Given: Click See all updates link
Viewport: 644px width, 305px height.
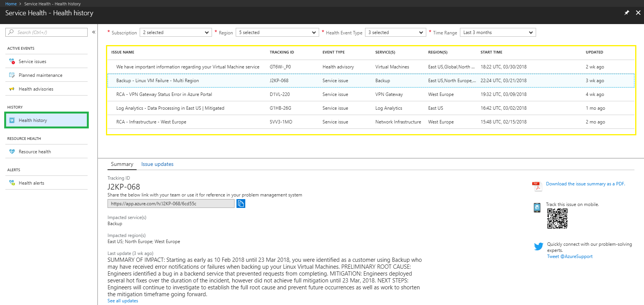Looking at the screenshot, I should coord(123,301).
